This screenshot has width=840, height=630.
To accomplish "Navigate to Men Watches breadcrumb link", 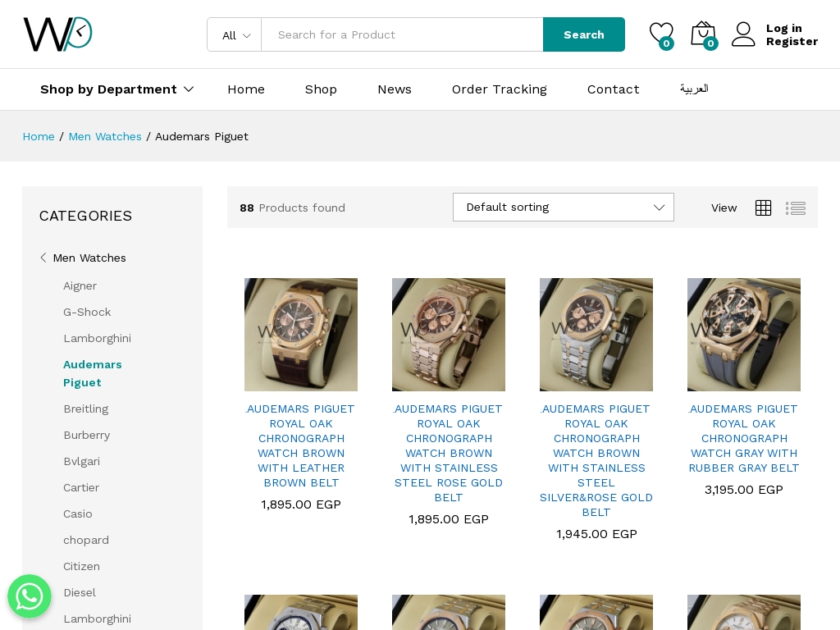I will coord(105,136).
